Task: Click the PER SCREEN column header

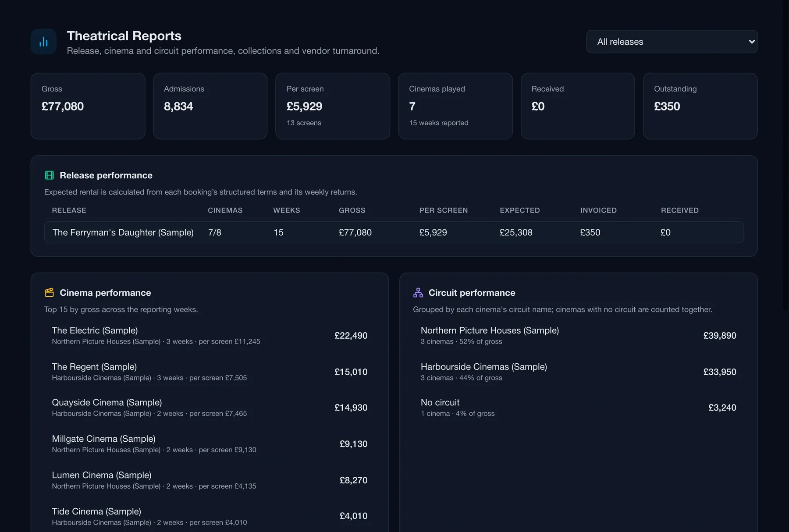Action: point(444,210)
